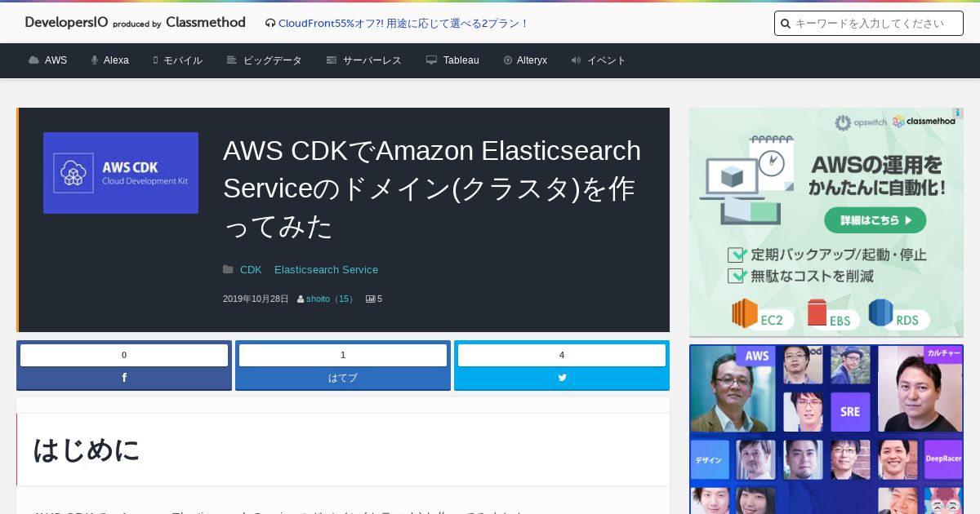Viewport: 980px width, 514px height.
Task: Click the AWS tag on people banner
Action: pos(756,356)
